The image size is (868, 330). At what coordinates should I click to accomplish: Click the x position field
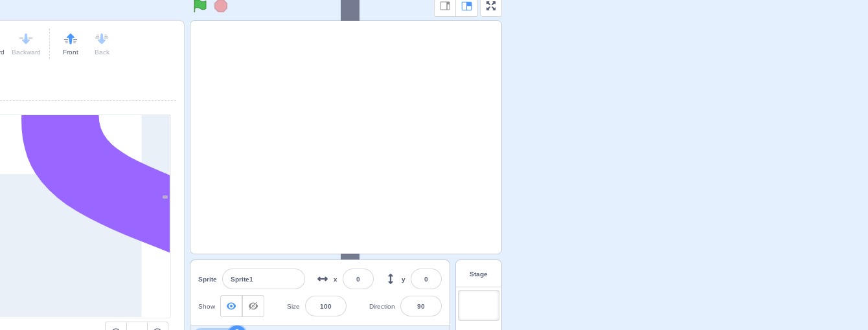tap(358, 279)
